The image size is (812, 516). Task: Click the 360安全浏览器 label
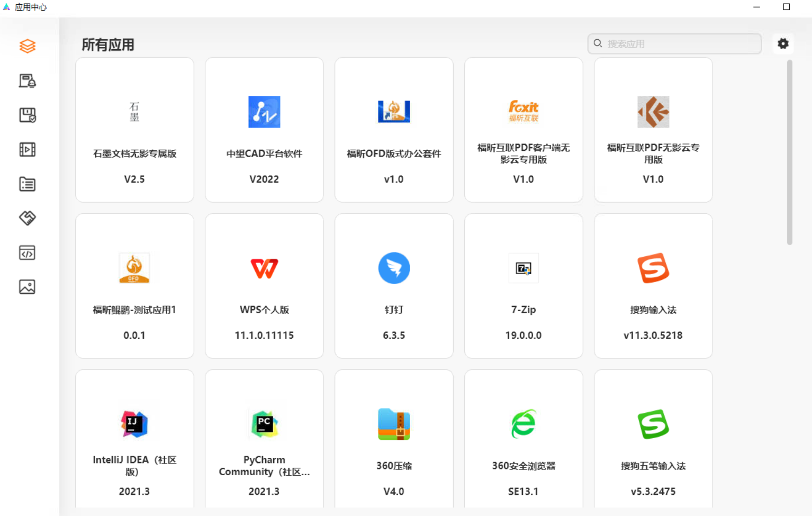pos(524,466)
